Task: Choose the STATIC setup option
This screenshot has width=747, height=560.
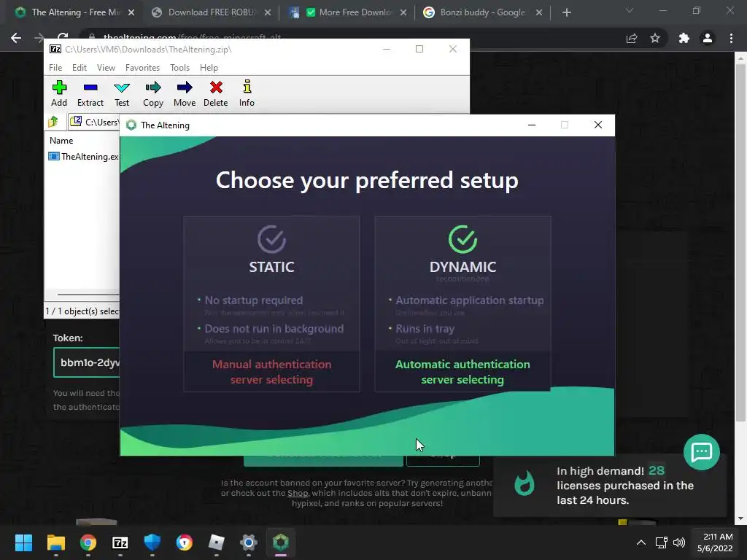Action: coord(271,304)
